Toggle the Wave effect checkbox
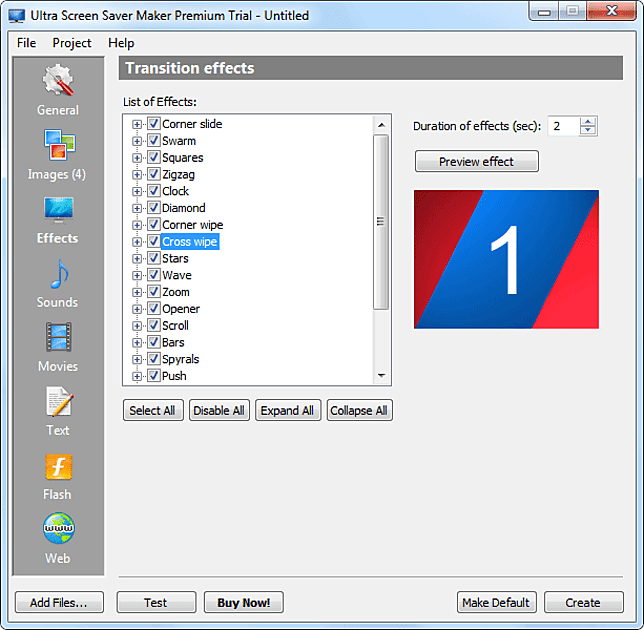This screenshot has height=630, width=644. [x=154, y=275]
